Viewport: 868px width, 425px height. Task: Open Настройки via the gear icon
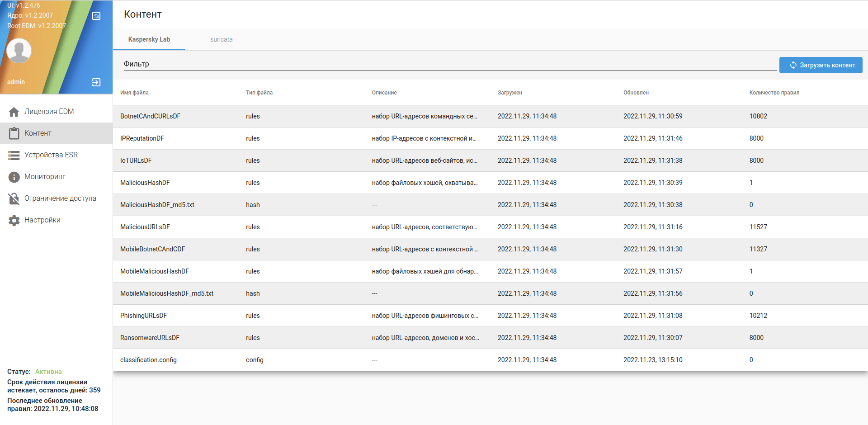point(14,220)
